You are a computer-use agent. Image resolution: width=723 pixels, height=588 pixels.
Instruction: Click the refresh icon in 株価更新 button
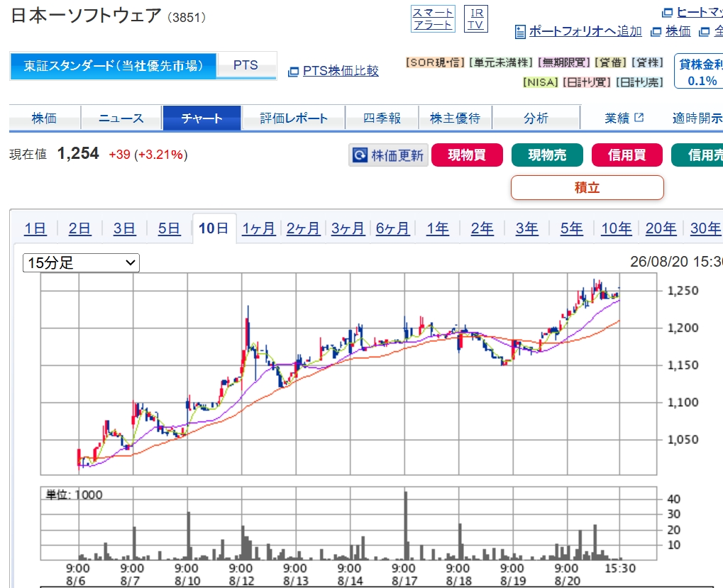click(360, 155)
